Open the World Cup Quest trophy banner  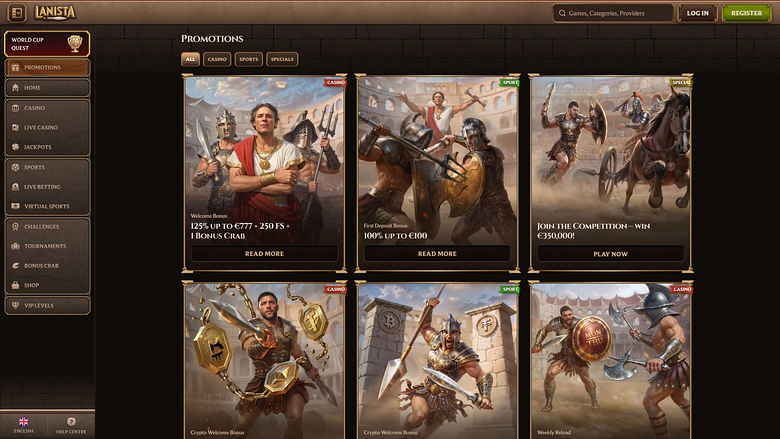click(x=47, y=44)
